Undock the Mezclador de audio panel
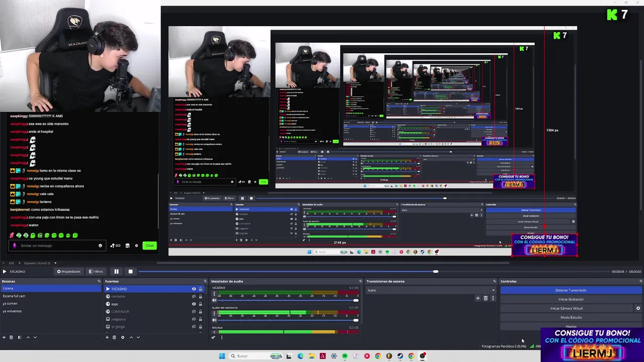The width and height of the screenshot is (644, 362). point(360,281)
